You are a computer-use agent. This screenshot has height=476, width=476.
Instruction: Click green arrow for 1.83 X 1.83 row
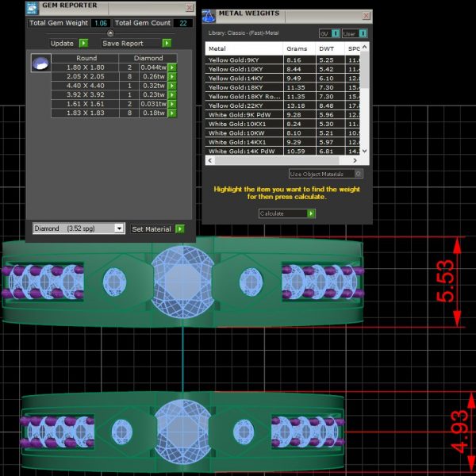[x=172, y=113]
